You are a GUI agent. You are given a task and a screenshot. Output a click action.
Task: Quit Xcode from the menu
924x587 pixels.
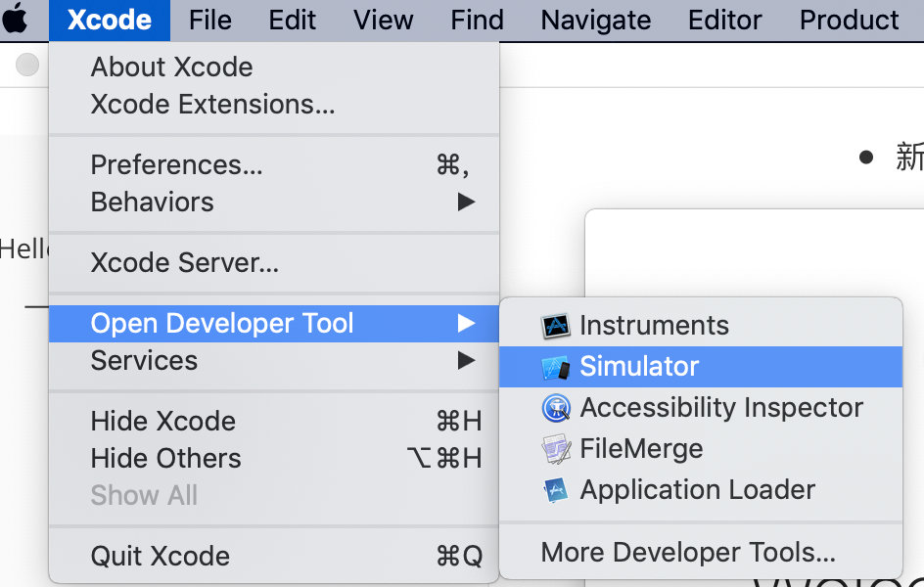pyautogui.click(x=160, y=557)
